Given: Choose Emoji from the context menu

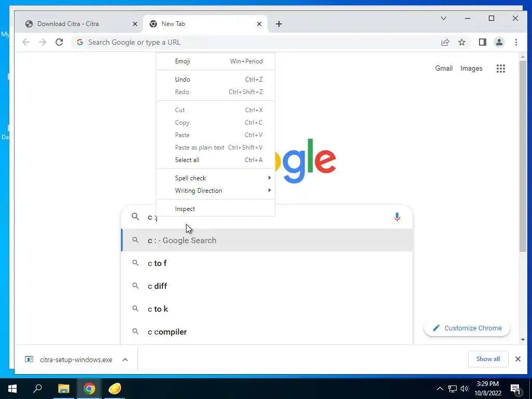Looking at the screenshot, I should click(x=216, y=61).
